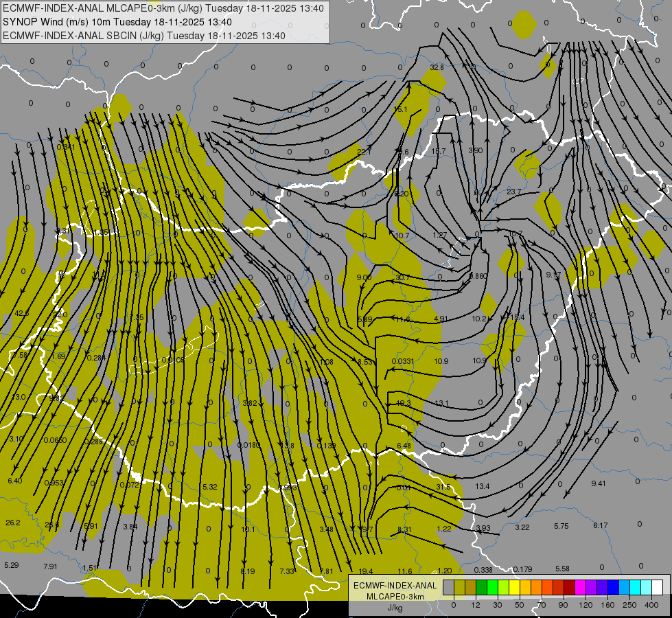672x618 pixels.
Task: Click the legend label ECMWF-INDEX-ANAL
Action: (395, 586)
